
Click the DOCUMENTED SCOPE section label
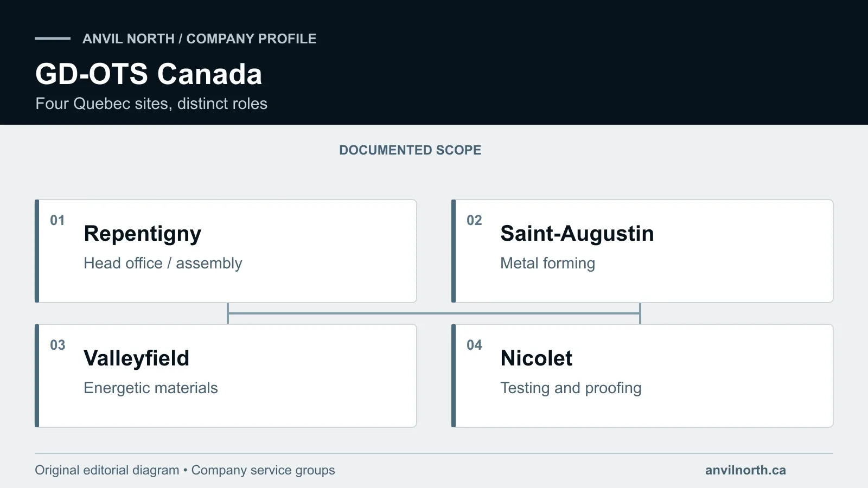(x=410, y=150)
